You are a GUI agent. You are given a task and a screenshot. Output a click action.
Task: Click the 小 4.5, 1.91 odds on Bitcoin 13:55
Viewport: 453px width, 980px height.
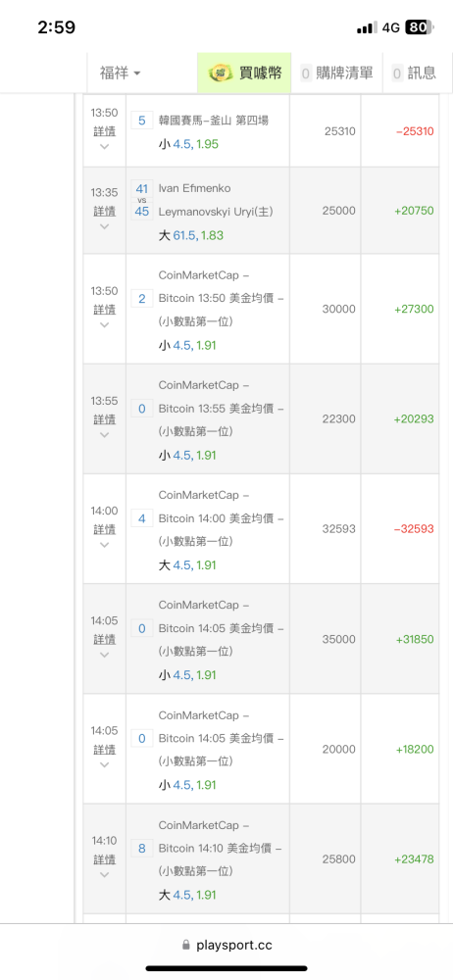coord(187,455)
